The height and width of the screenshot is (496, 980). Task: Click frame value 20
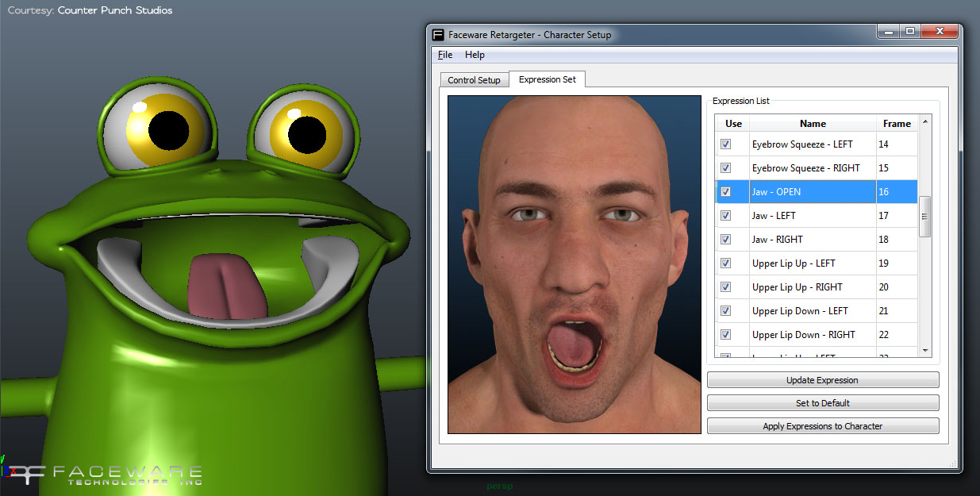pyautogui.click(x=883, y=287)
